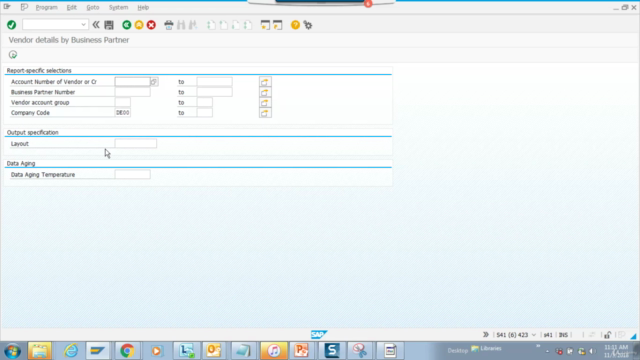The width and height of the screenshot is (640, 360).
Task: Click the Company Code field containing DE00
Action: click(x=122, y=113)
